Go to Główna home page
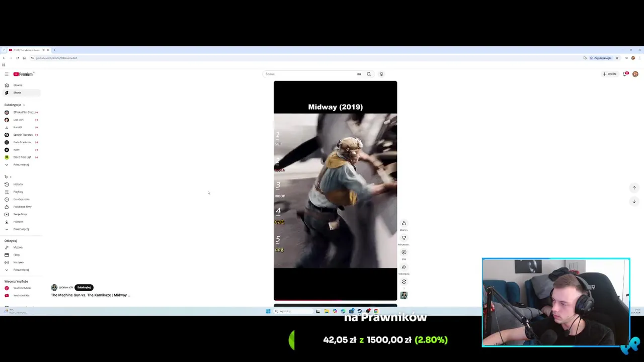Image resolution: width=644 pixels, height=362 pixels. click(x=20, y=85)
